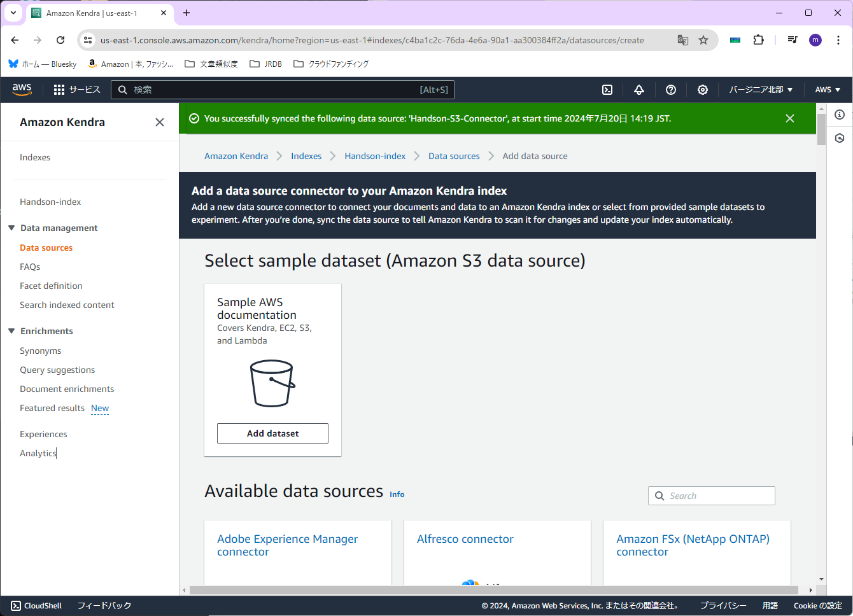Open Document enrichments link

(67, 389)
